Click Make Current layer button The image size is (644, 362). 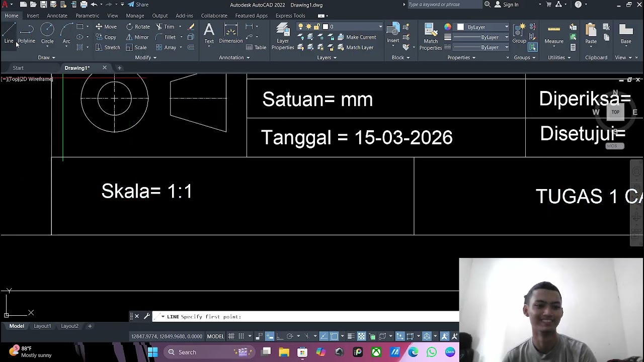[x=357, y=37]
